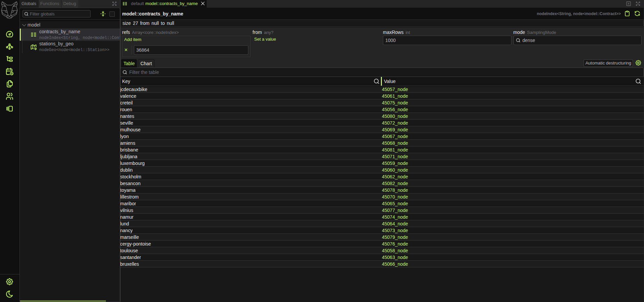Open the tree hierarchy sidebar icon
Screen dimensions: 644x302
tap(10, 59)
